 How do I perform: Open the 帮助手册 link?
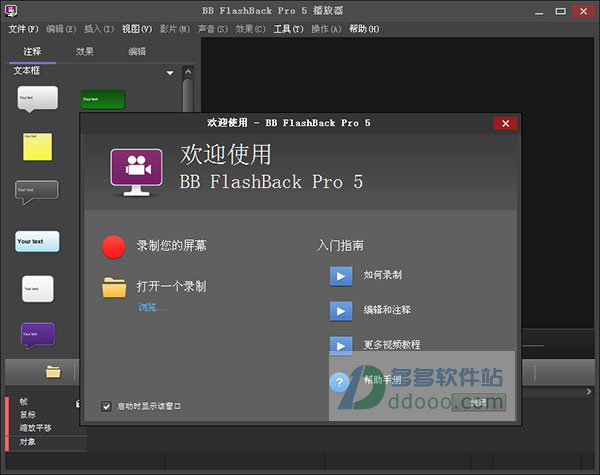click(382, 380)
